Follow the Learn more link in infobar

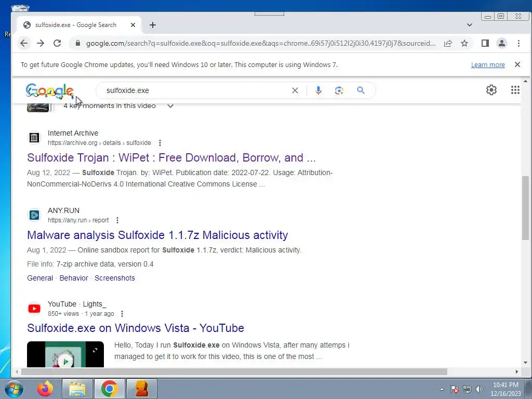(x=488, y=65)
